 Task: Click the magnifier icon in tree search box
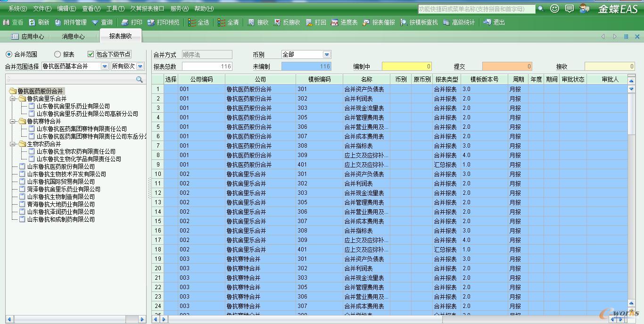point(139,80)
